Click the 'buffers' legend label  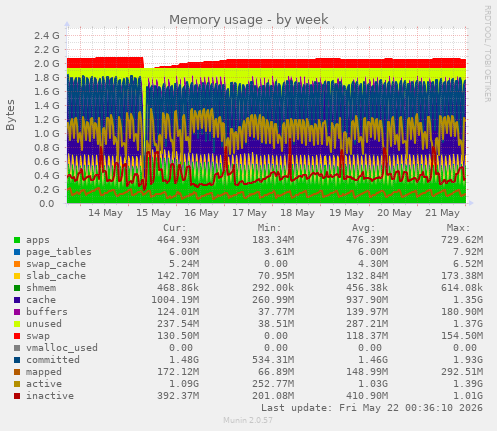tap(47, 312)
